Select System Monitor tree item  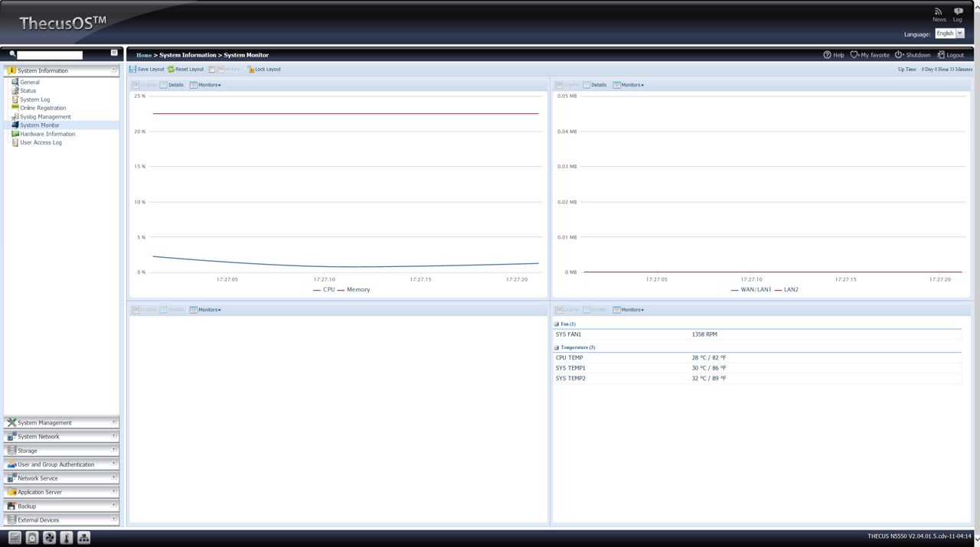coord(39,125)
